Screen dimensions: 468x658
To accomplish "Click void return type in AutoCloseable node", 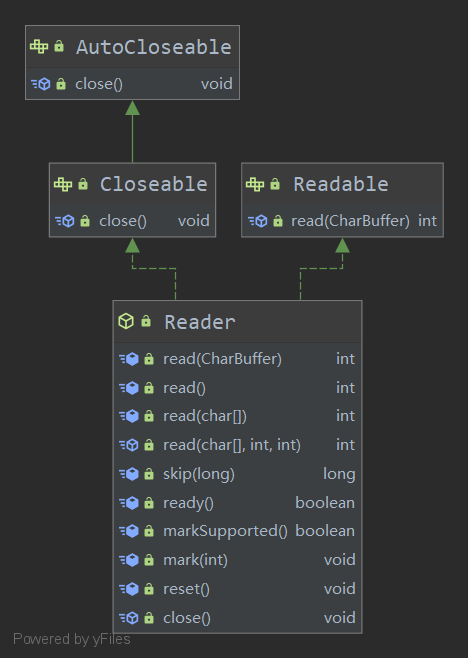I will [217, 84].
